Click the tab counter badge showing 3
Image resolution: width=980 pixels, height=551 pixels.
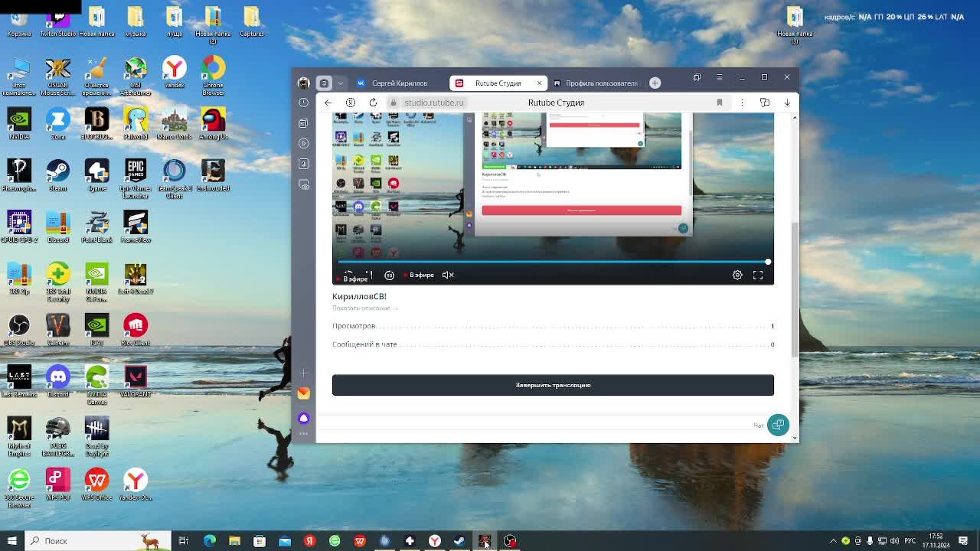coord(324,83)
